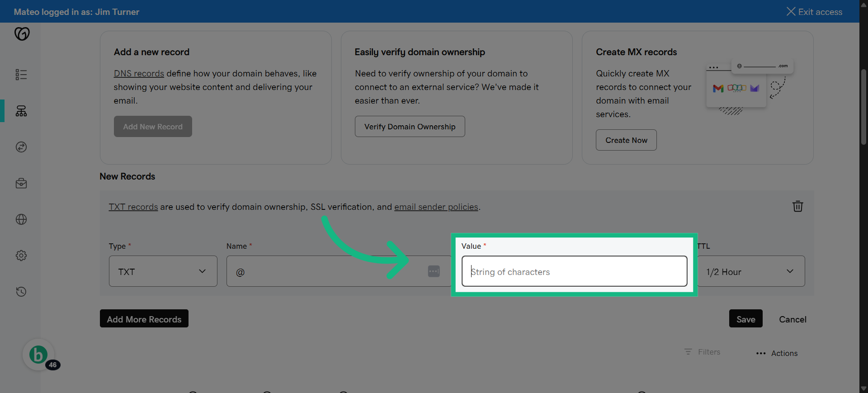Viewport: 868px width, 393px height.
Task: Click the Exit access X icon
Action: point(791,12)
